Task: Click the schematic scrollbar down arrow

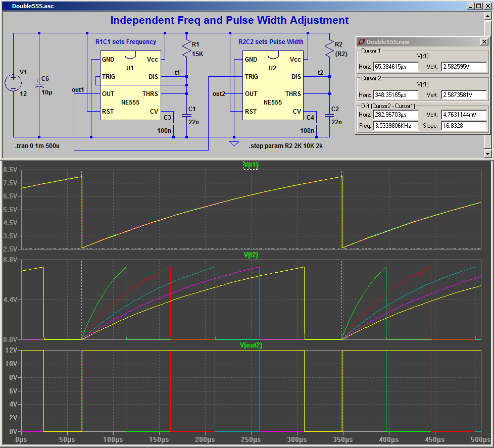Action: click(x=487, y=154)
